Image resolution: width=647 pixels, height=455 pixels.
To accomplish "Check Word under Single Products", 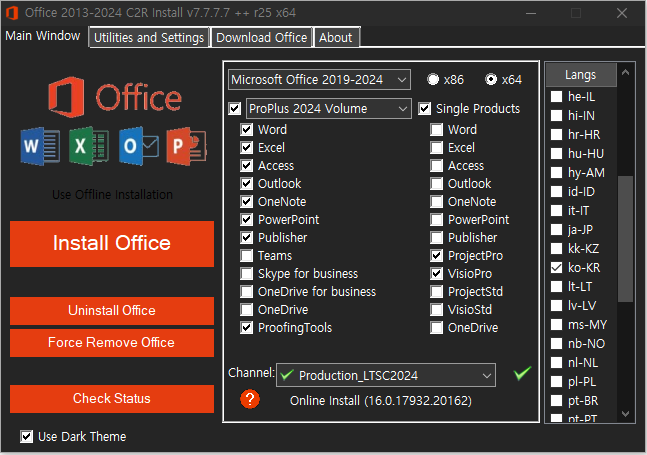I will (437, 130).
